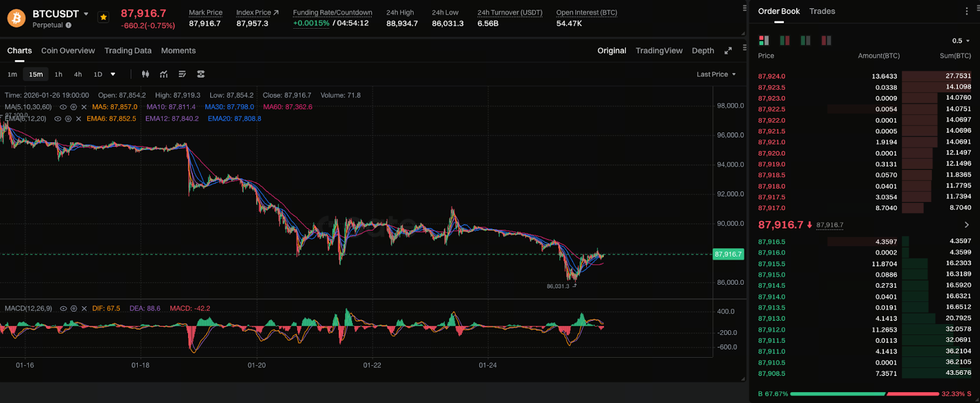Click the chart settings icon after drawing icon

click(201, 74)
